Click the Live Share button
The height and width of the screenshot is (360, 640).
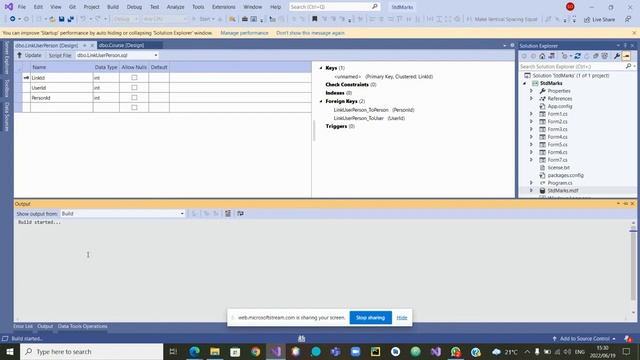click(599, 19)
